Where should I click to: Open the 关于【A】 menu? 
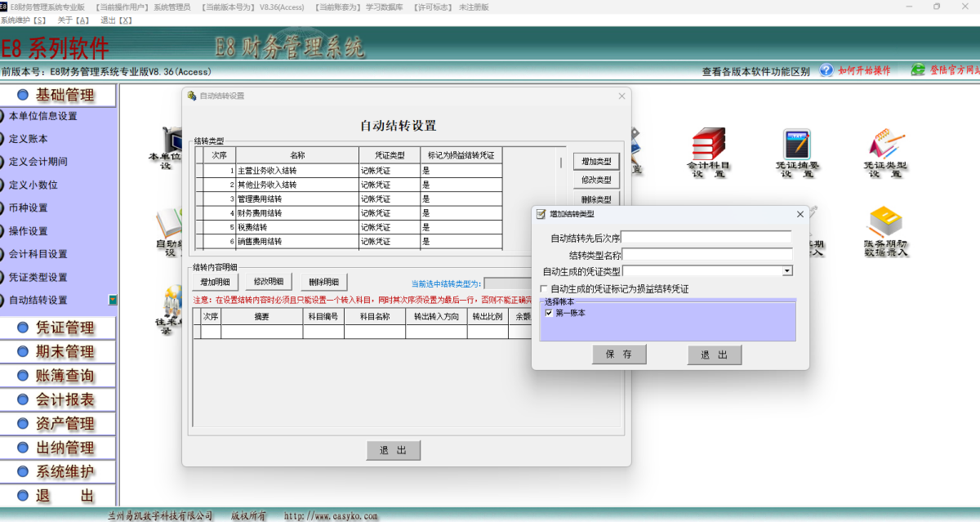(x=73, y=20)
